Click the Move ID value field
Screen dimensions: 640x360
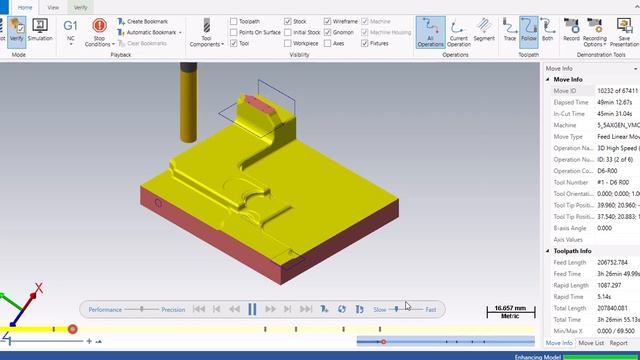pyautogui.click(x=618, y=91)
